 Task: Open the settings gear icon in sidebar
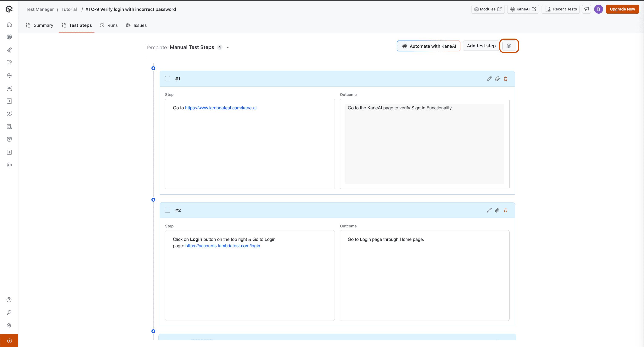pyautogui.click(x=9, y=165)
